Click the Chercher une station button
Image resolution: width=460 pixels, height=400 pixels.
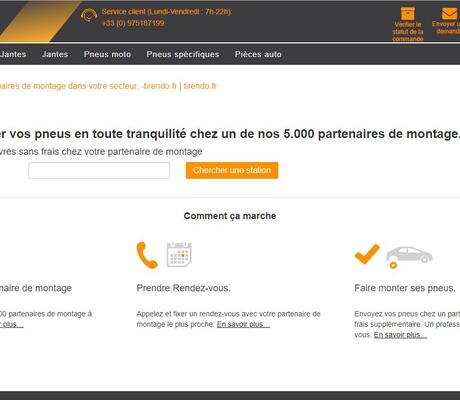pos(232,170)
